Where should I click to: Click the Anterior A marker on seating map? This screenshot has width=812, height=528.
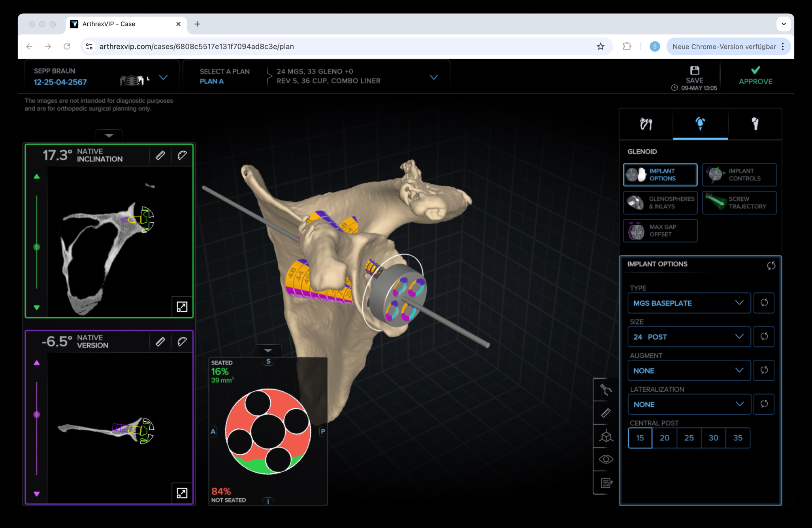click(x=213, y=431)
